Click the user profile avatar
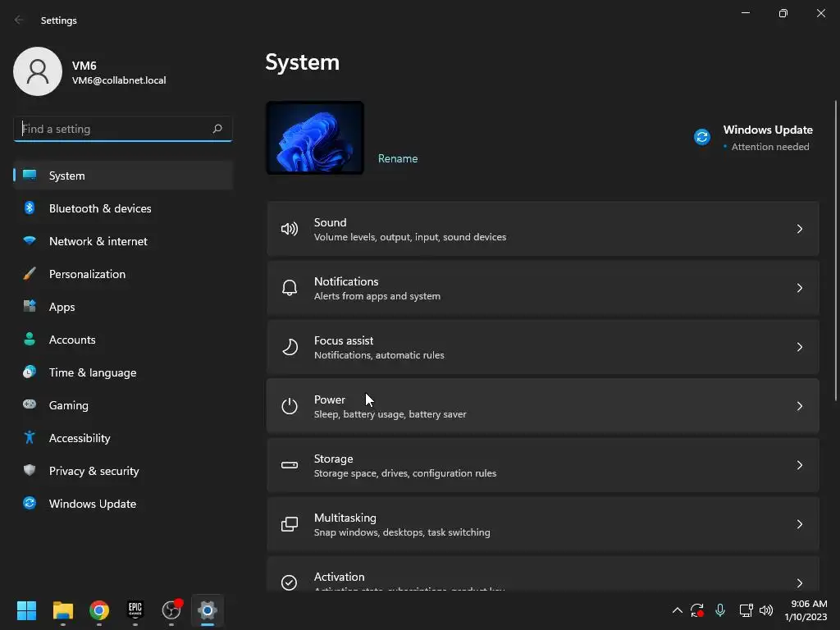 (38, 71)
